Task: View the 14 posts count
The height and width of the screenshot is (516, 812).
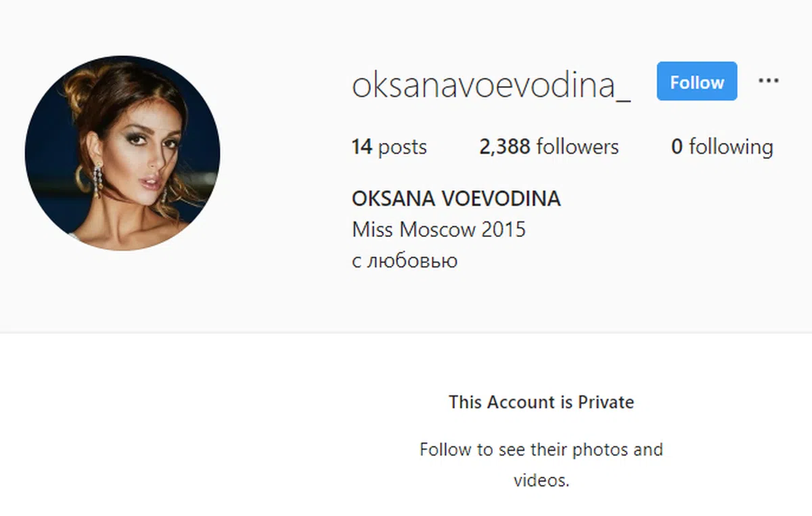Action: point(389,147)
